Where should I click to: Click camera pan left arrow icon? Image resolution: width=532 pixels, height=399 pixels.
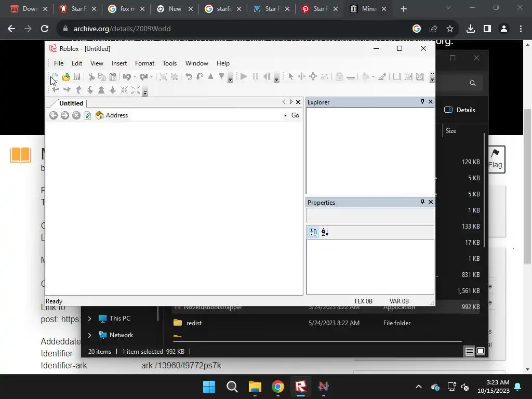[56, 90]
